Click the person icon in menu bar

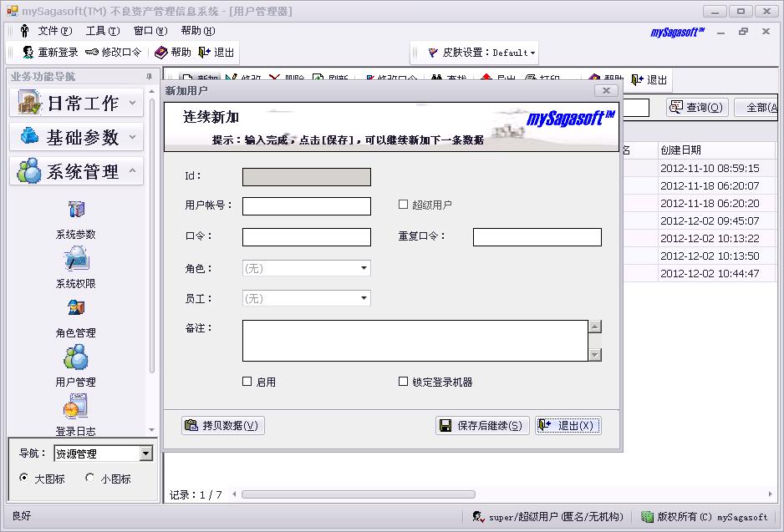click(24, 31)
